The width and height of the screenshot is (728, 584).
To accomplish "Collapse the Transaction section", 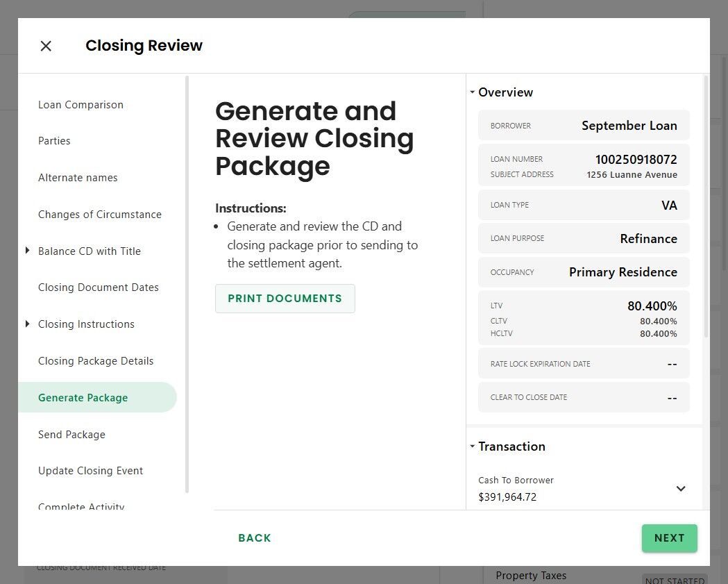I will [x=473, y=447].
